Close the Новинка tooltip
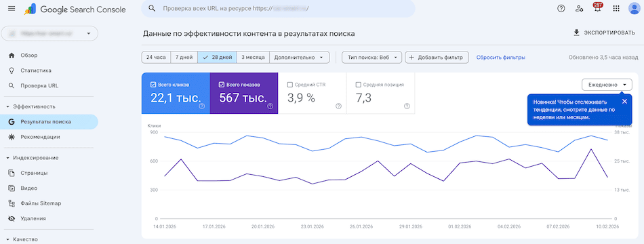The image size is (644, 244). tap(624, 102)
